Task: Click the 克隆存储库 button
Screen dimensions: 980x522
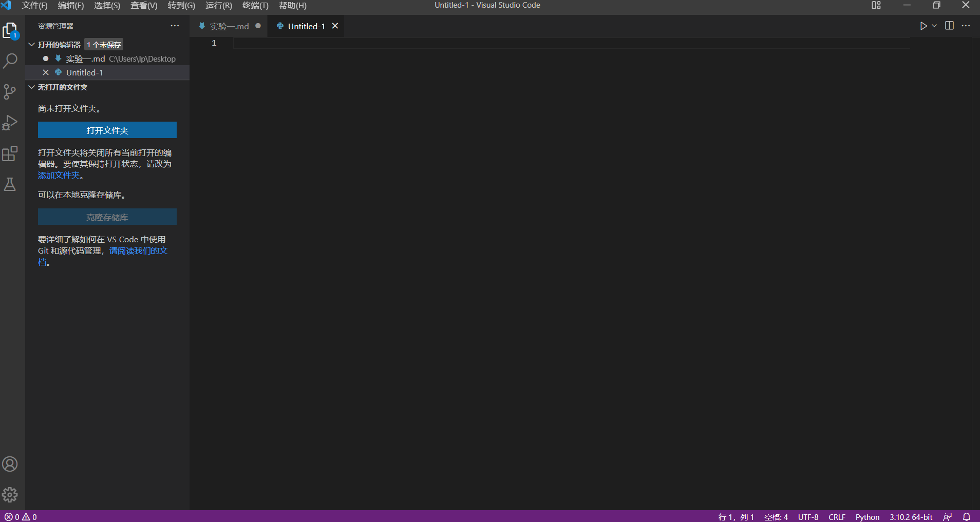Action: pos(107,217)
